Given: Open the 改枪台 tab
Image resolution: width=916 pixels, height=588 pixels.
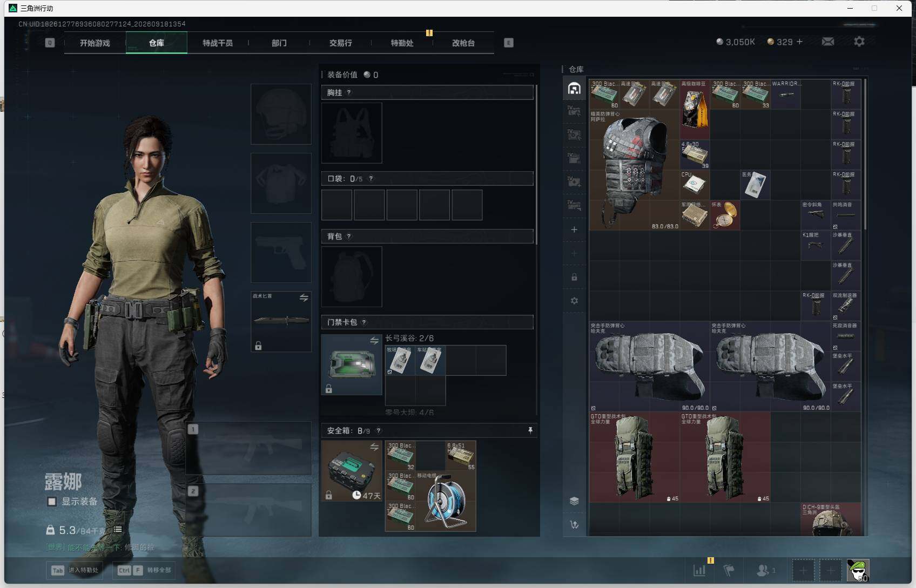Looking at the screenshot, I should 463,43.
